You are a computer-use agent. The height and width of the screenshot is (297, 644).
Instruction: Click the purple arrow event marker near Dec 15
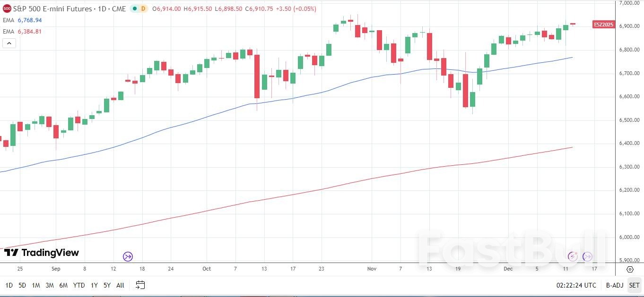pos(587,256)
